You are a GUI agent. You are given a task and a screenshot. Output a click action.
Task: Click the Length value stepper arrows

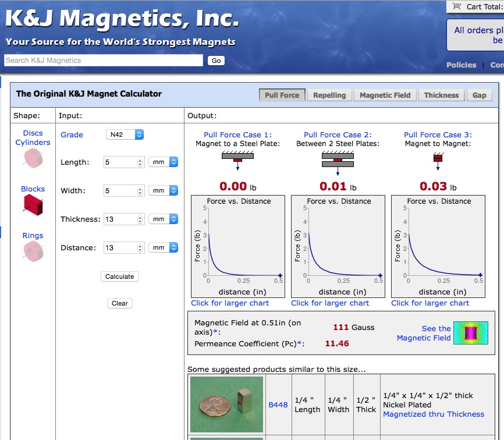(140, 162)
